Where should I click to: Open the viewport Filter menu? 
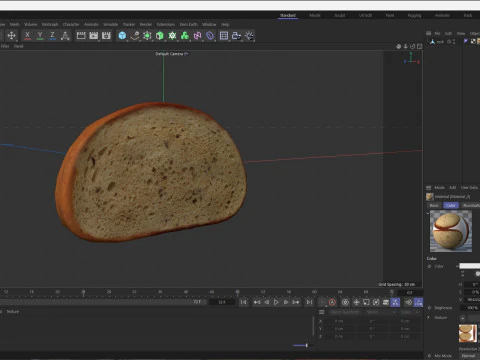(5, 46)
